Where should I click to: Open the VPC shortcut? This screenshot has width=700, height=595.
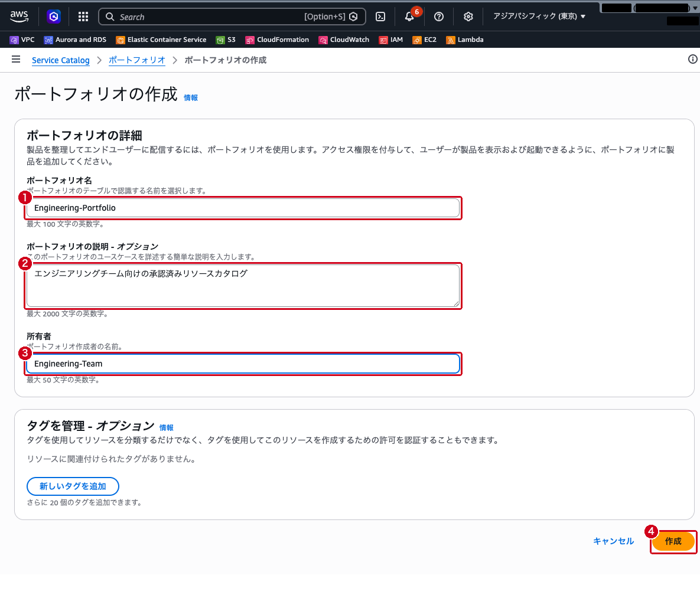coord(22,40)
